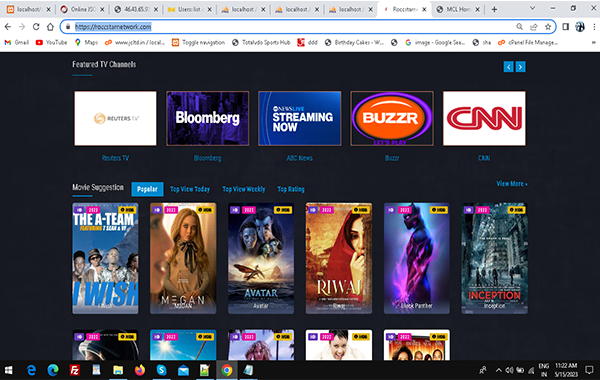The height and width of the screenshot is (380, 600).
Task: Expand the bookmarks bar overflow chevron
Action: (593, 42)
